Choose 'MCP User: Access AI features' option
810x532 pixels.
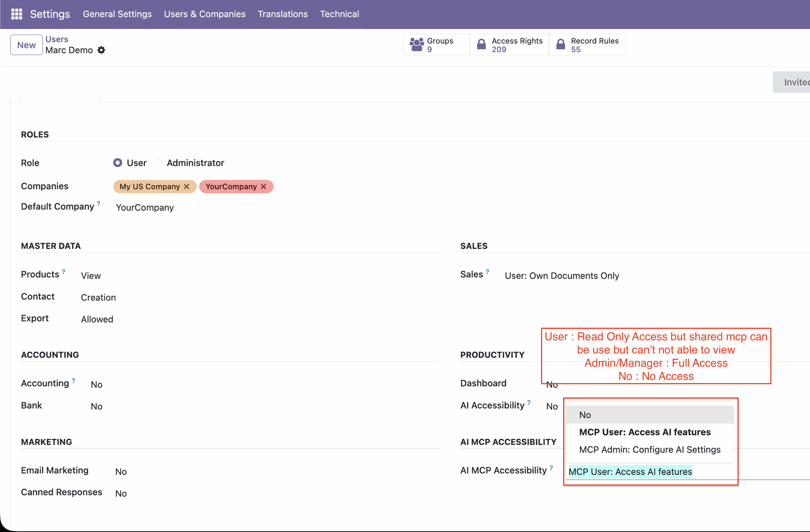650,432
